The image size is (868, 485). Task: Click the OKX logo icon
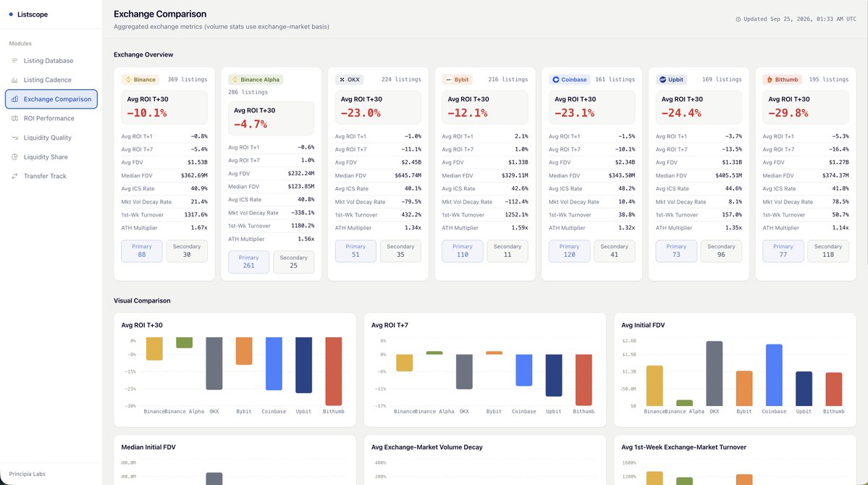(342, 80)
